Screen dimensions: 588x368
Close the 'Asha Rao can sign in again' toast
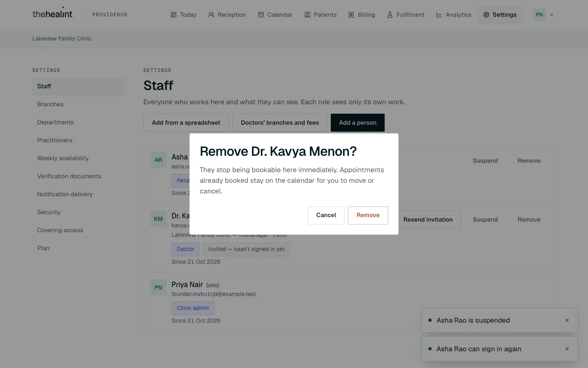click(x=567, y=349)
